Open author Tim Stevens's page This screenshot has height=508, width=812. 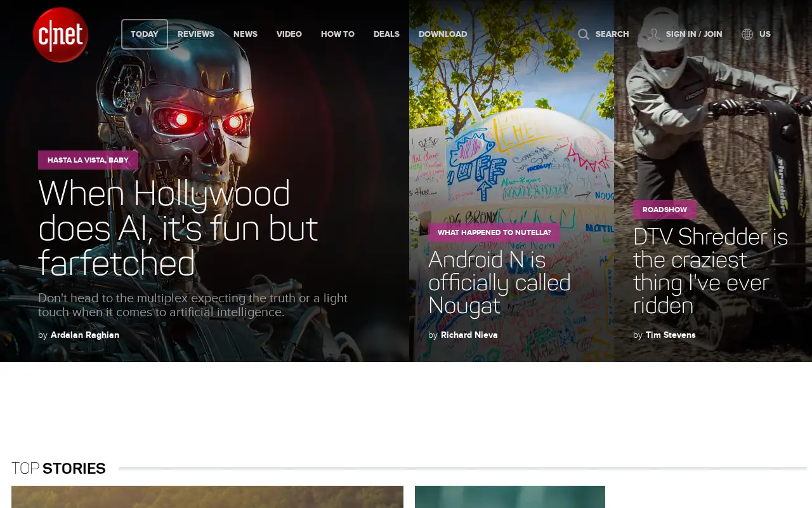[671, 335]
